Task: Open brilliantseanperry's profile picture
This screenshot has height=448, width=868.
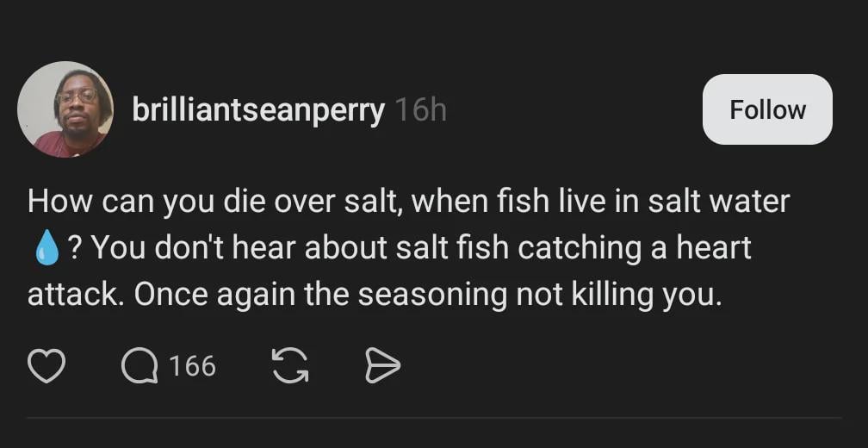Action: click(65, 109)
